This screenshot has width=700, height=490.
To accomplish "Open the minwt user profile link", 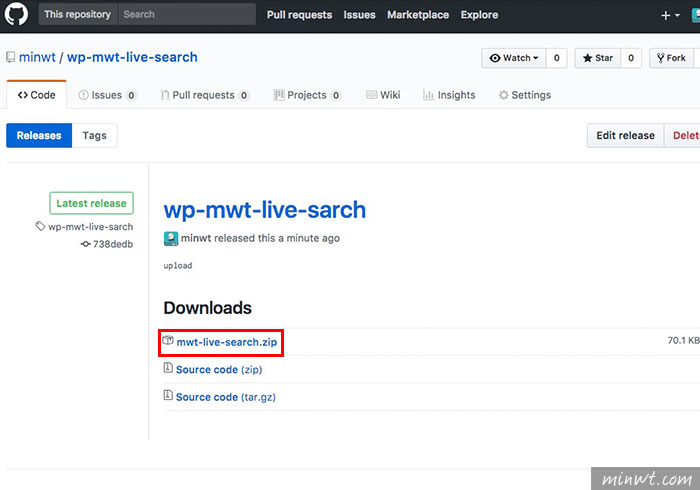I will tap(37, 57).
